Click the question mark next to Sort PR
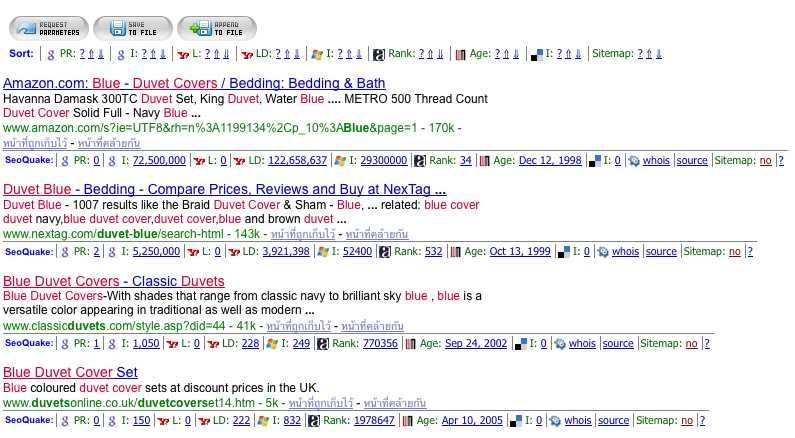Viewport: 795px width, 438px height. tap(82, 54)
